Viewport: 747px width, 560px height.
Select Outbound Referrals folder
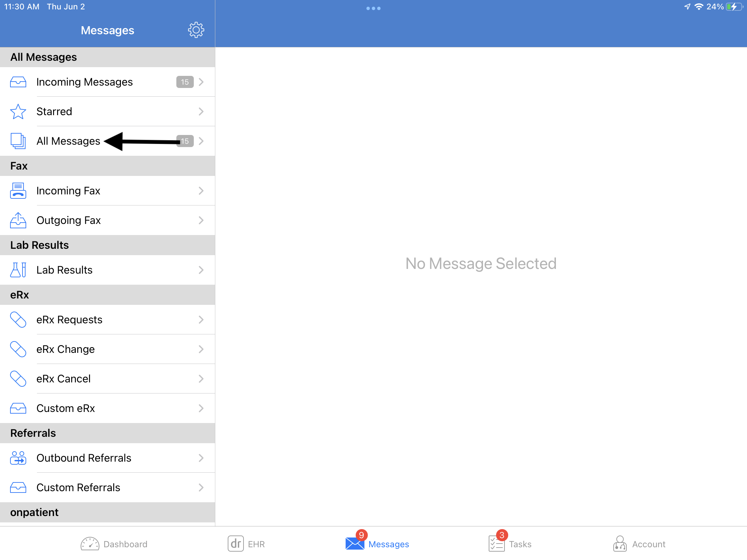point(108,458)
